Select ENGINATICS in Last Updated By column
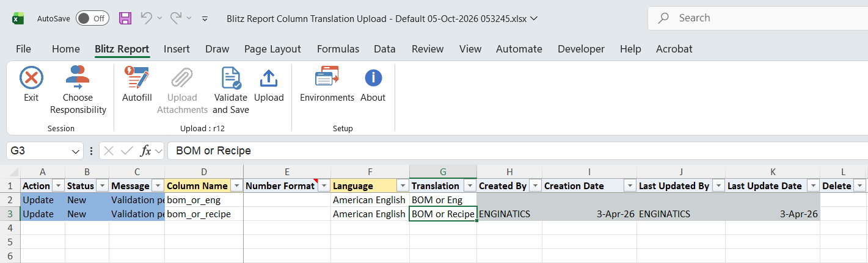This screenshot has width=868, height=263. [x=681, y=214]
